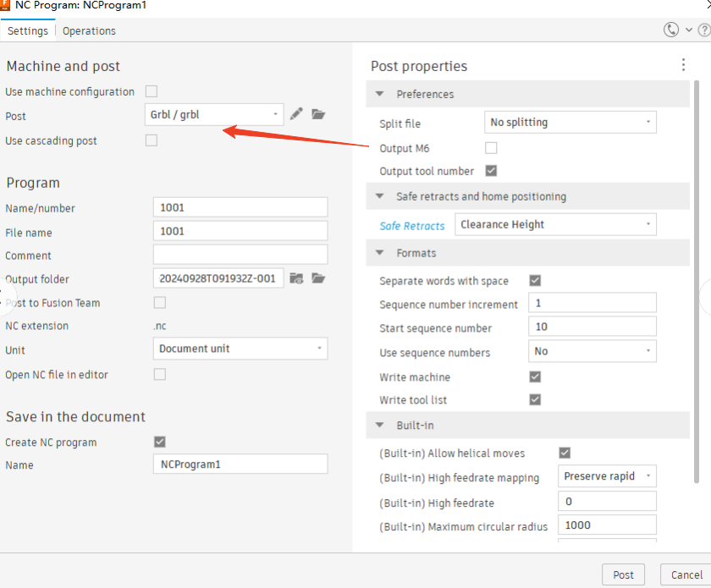Image resolution: width=711 pixels, height=588 pixels.
Task: Open help with the question mark icon
Action: (703, 30)
